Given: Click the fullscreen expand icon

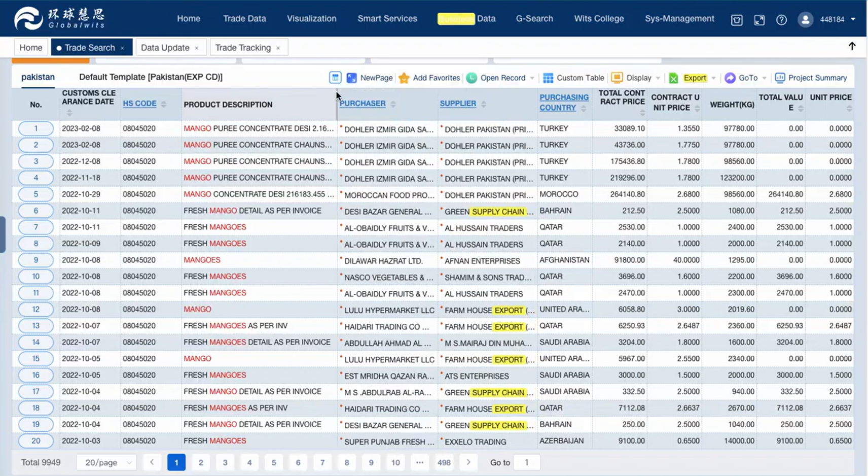Looking at the screenshot, I should click(x=759, y=20).
